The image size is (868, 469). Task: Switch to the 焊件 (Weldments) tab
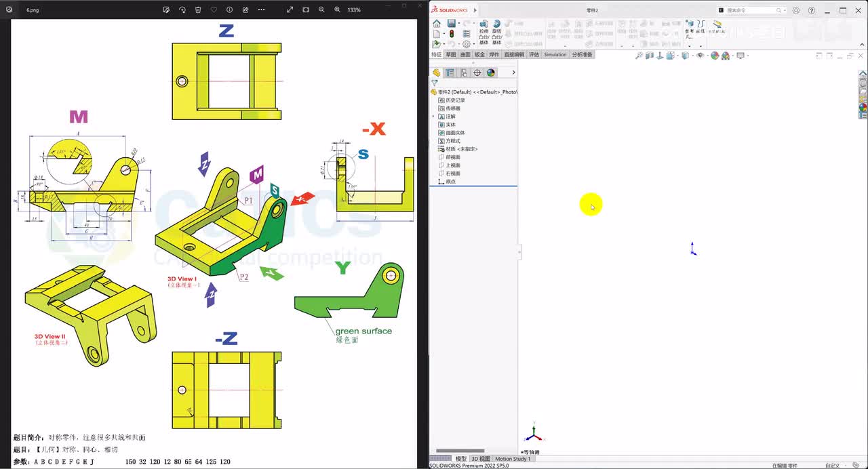[x=494, y=55]
